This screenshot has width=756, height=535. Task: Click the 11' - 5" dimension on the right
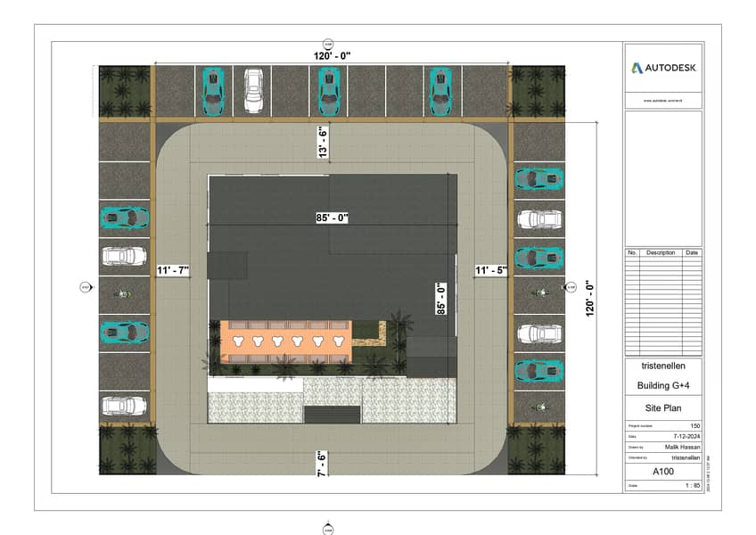tap(490, 270)
